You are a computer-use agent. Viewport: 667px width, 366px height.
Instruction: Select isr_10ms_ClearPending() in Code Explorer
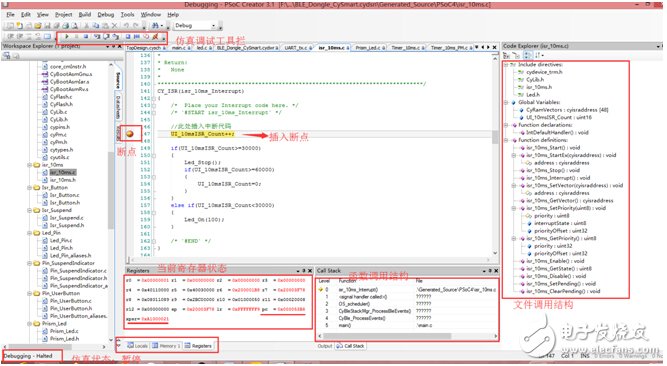point(563,291)
